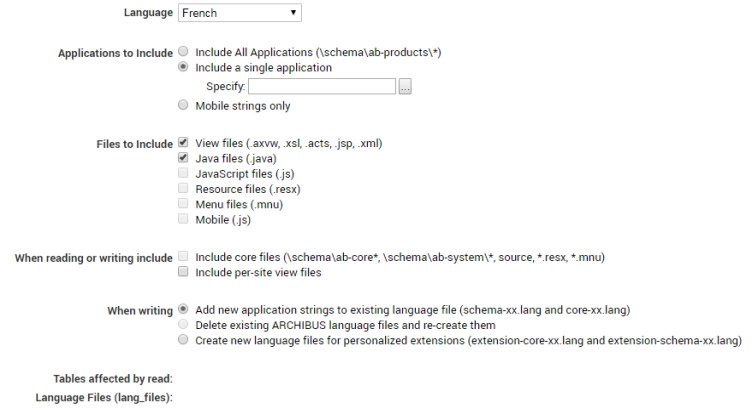The width and height of the screenshot is (752, 414).
Task: Click the Language dropdown arrow
Action: point(292,14)
